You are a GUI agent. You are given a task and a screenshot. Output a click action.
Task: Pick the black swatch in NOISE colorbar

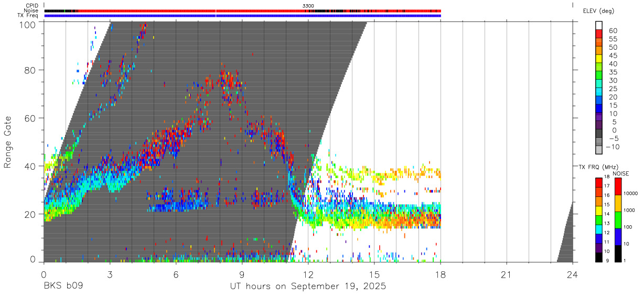pyautogui.click(x=617, y=254)
